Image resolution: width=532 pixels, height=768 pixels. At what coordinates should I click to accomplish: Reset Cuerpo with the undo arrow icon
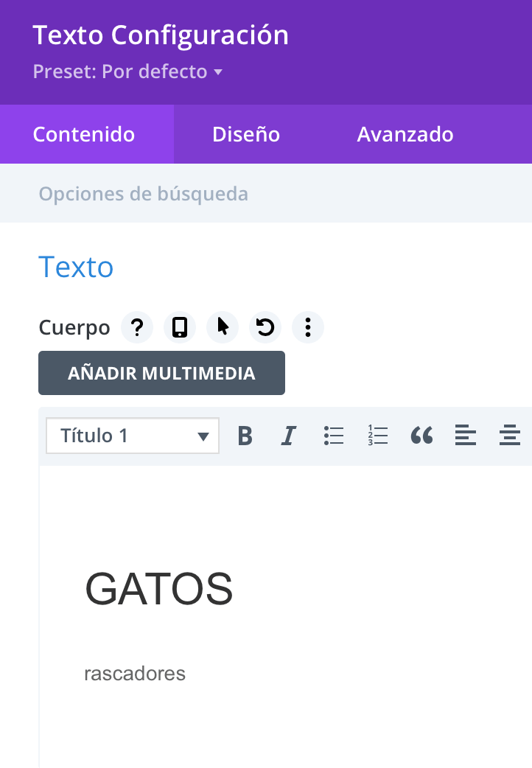(265, 327)
